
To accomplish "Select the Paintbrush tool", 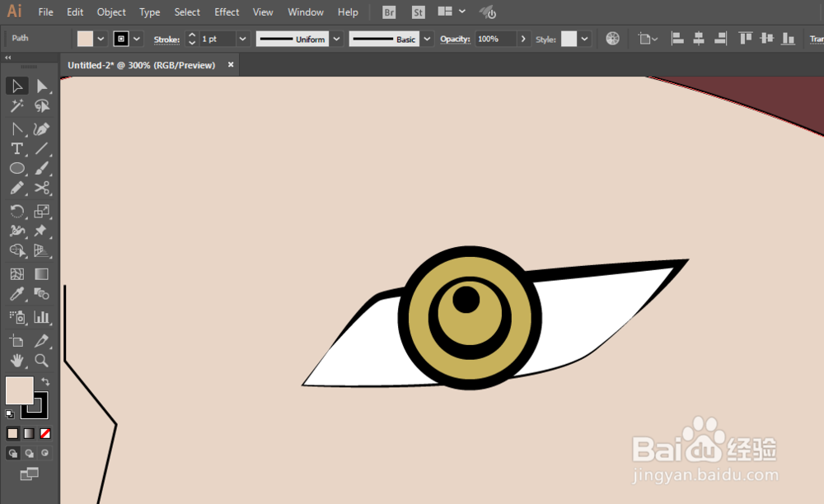I will click(41, 169).
